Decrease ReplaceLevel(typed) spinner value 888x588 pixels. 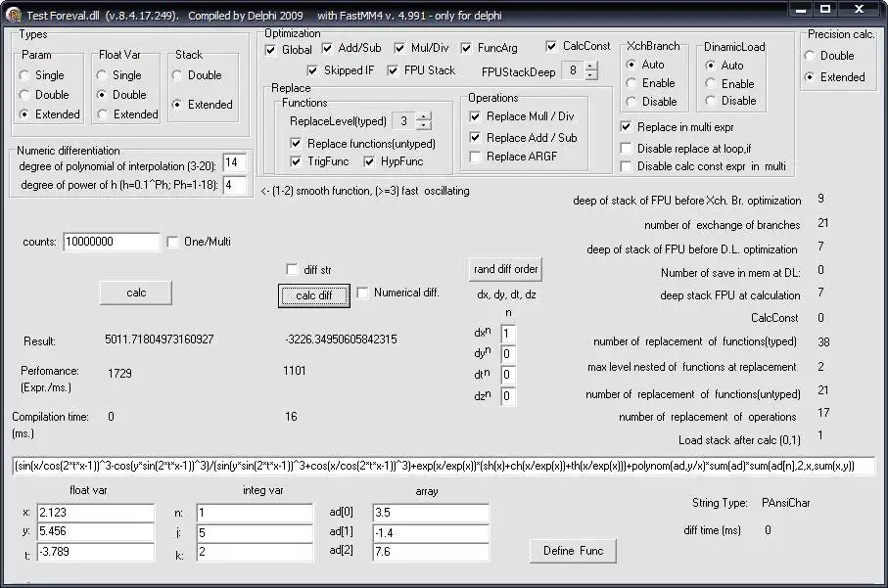(x=423, y=125)
